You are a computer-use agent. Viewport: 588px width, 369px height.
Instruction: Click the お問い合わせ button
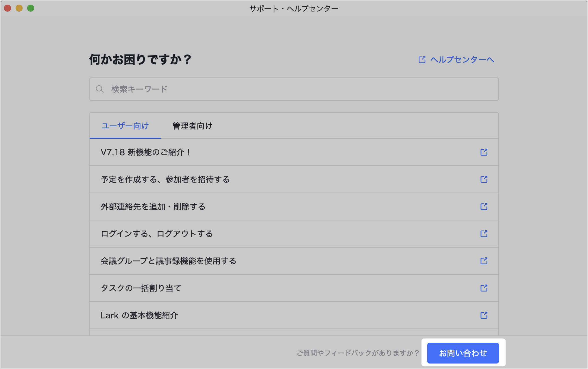point(463,353)
